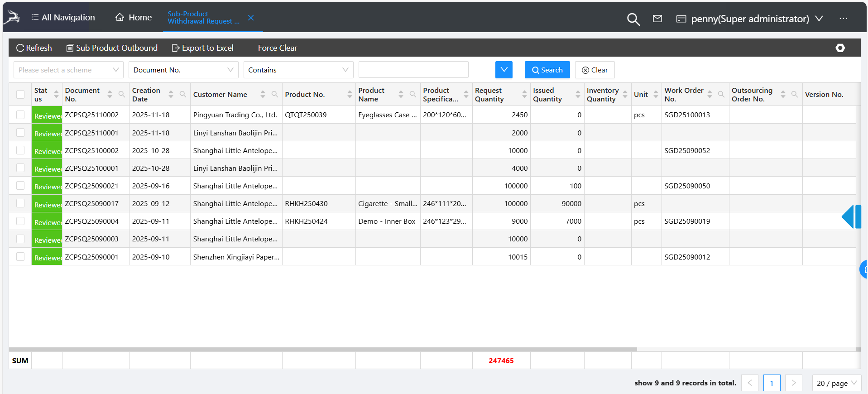This screenshot has width=868, height=394.
Task: Open the All Navigation menu
Action: pos(63,17)
